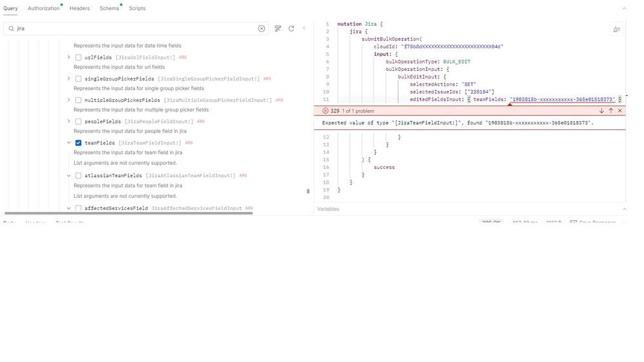Collapse the schema explorer panel arrow
644x362 pixels.
click(x=304, y=28)
